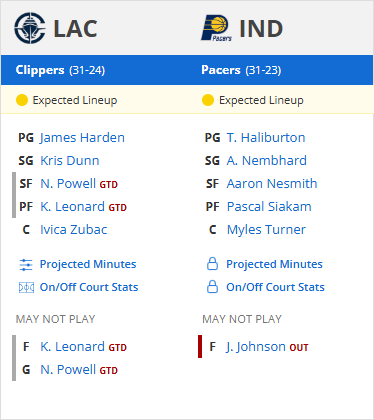Click K. Leonard under May Not Play
This screenshot has width=374, height=420.
(72, 347)
